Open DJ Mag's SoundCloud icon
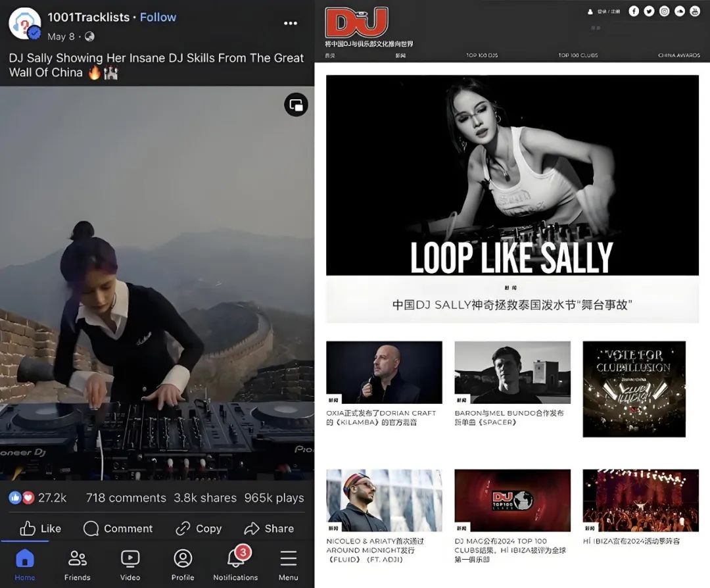Viewport: 710px width, 588px height. click(680, 11)
